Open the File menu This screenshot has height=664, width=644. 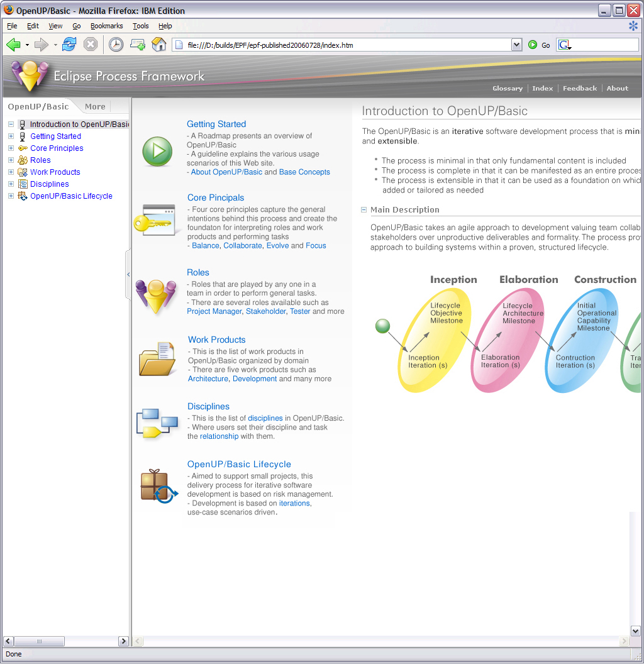tap(13, 26)
